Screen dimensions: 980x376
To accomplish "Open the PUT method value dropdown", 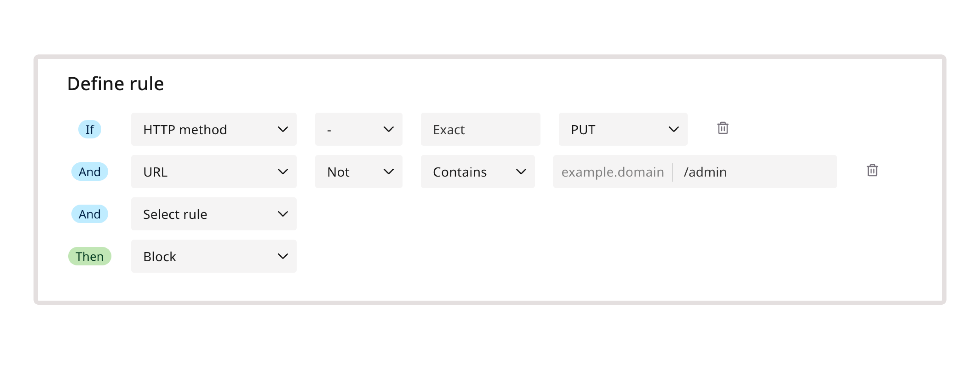I will tap(623, 129).
